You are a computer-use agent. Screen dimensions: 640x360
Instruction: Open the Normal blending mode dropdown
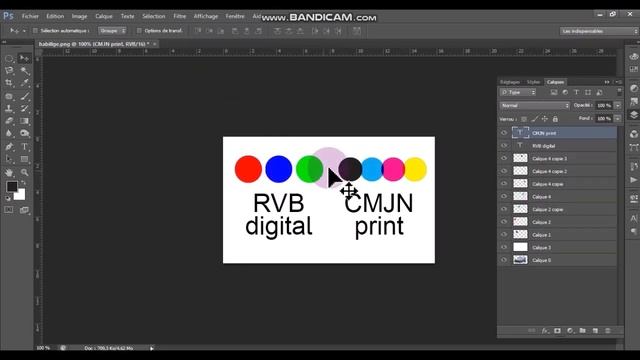pyautogui.click(x=534, y=106)
